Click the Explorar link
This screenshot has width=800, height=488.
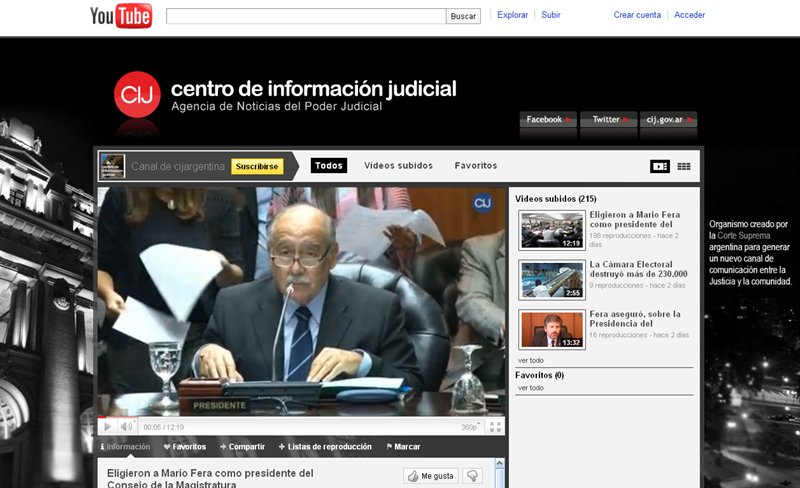click(512, 15)
